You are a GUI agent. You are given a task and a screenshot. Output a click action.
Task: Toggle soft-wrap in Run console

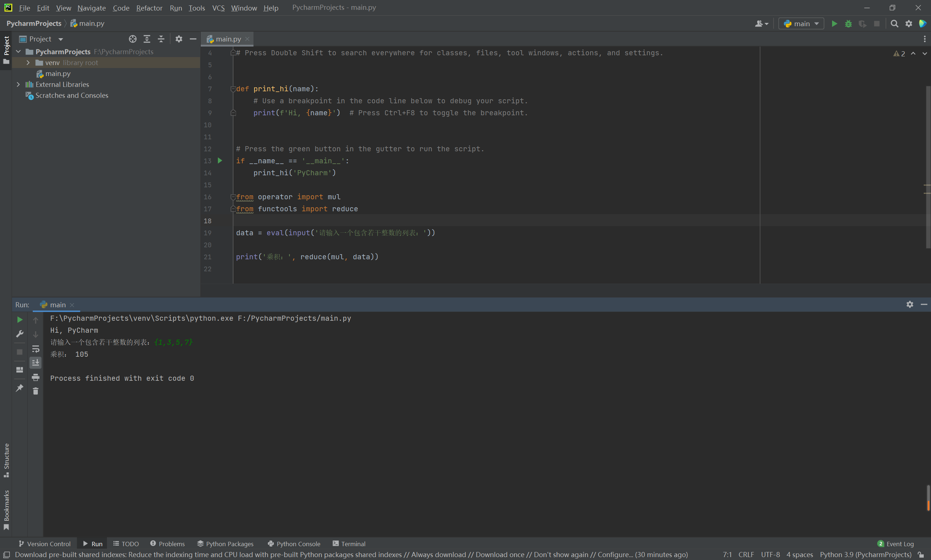click(x=36, y=349)
